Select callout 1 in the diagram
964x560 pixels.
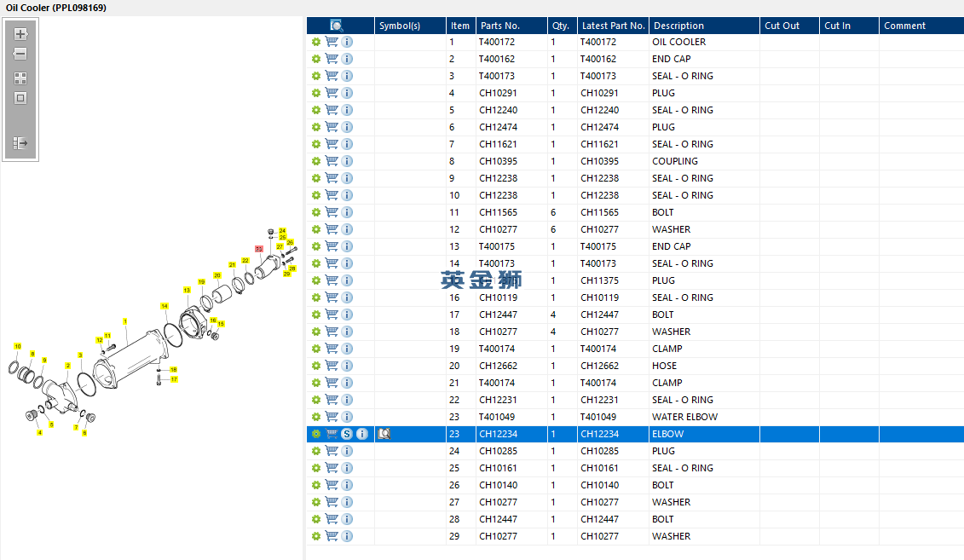124,321
